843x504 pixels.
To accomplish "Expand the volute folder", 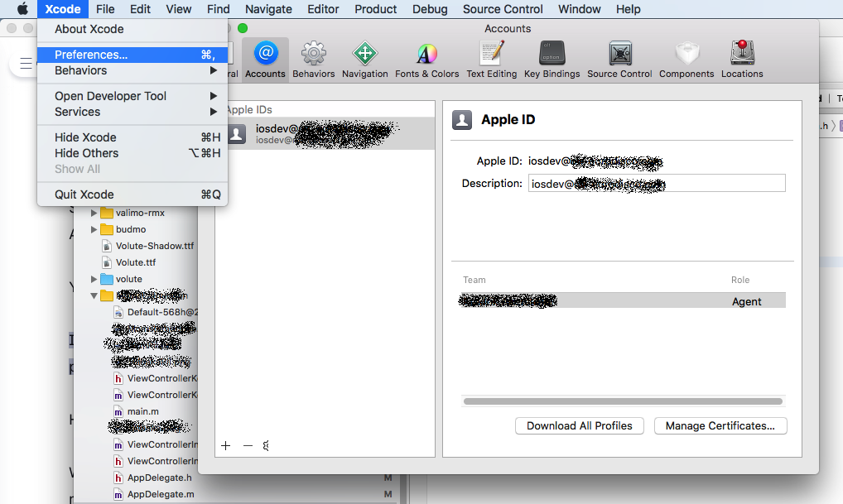I will (94, 280).
